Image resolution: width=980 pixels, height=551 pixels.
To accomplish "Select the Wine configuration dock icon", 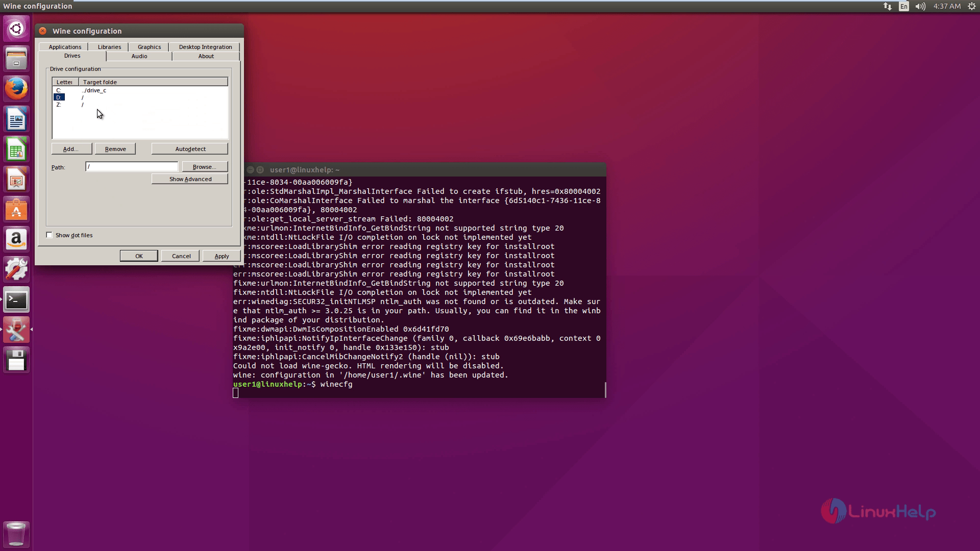I will [x=16, y=330].
